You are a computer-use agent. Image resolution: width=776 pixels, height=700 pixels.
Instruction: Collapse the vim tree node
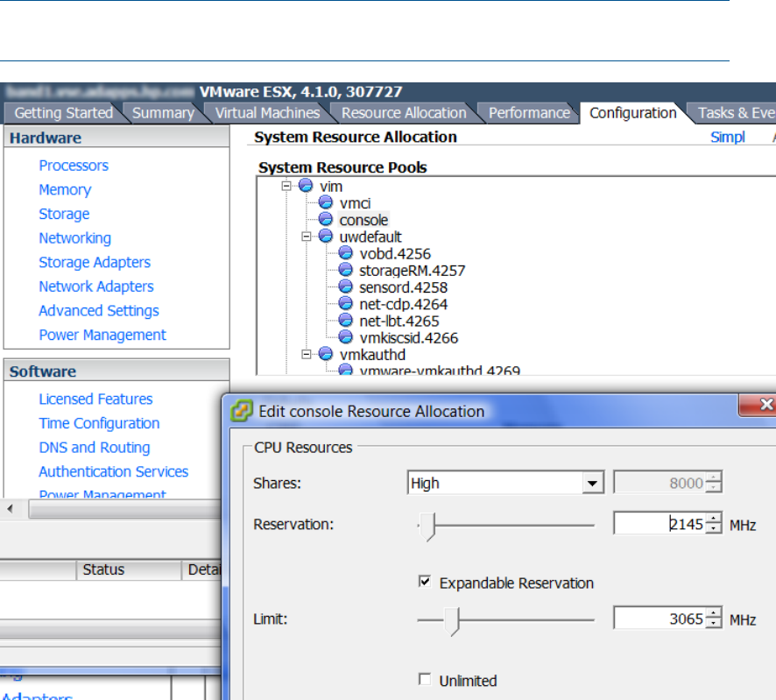(286, 187)
